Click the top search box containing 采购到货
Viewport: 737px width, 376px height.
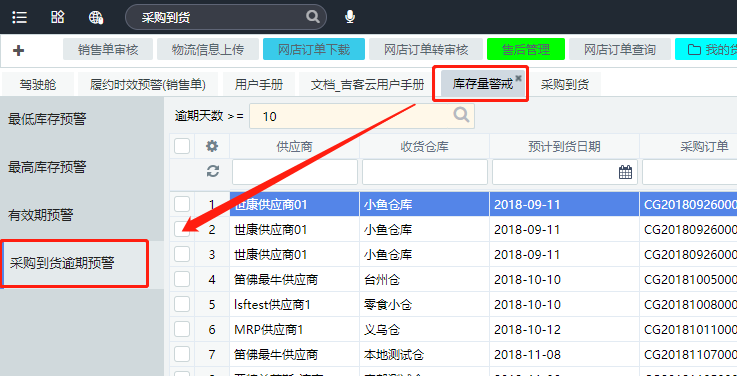click(x=226, y=17)
